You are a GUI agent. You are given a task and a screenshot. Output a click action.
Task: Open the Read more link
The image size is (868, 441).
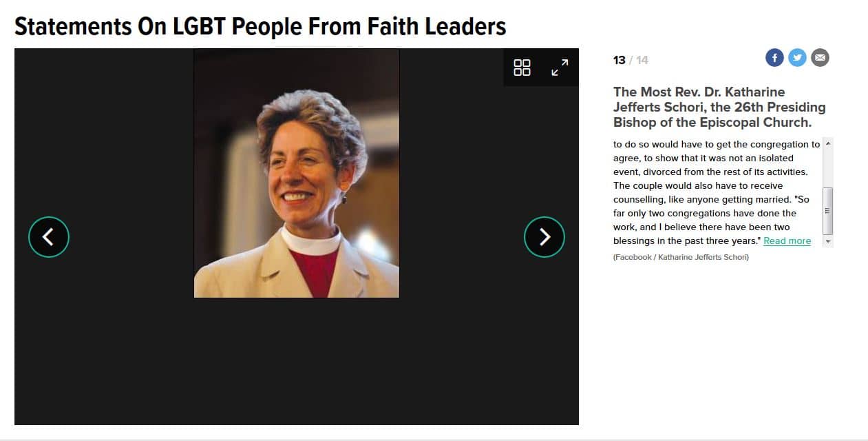[x=787, y=240]
